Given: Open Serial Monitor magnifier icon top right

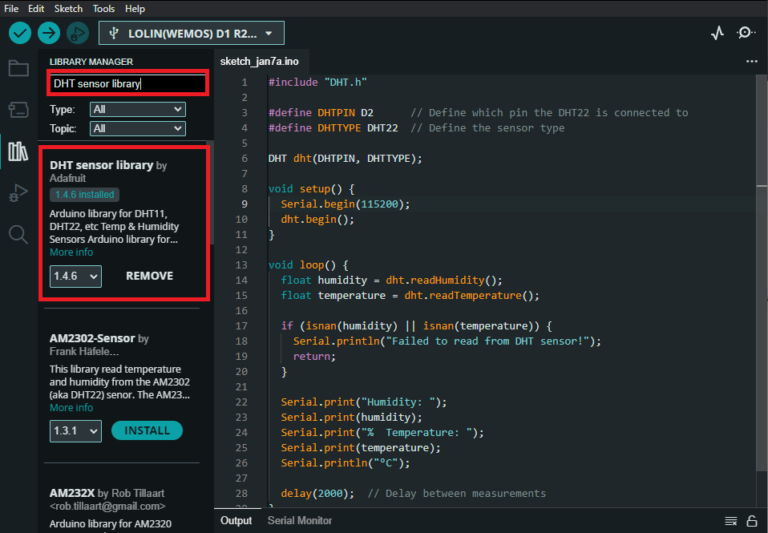Looking at the screenshot, I should [x=746, y=33].
